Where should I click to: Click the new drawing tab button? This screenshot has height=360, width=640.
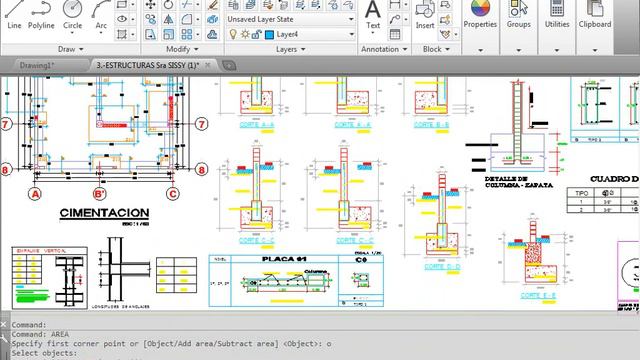coord(229,65)
